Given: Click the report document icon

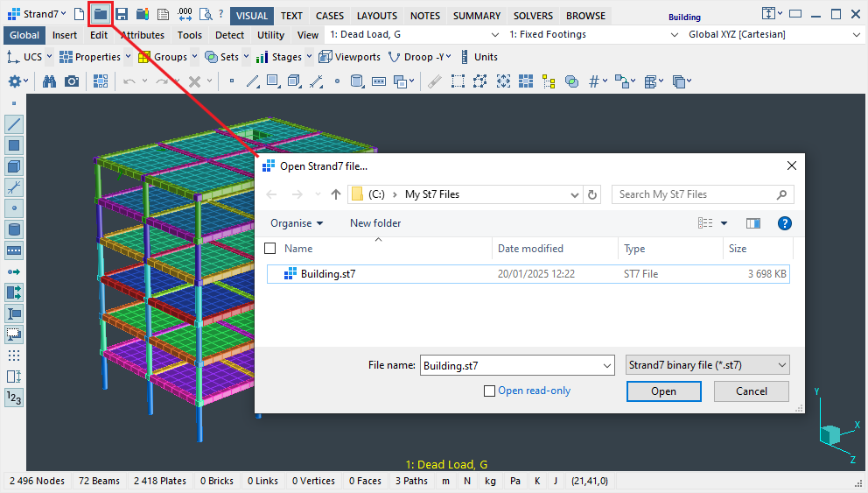Looking at the screenshot, I should click(163, 14).
